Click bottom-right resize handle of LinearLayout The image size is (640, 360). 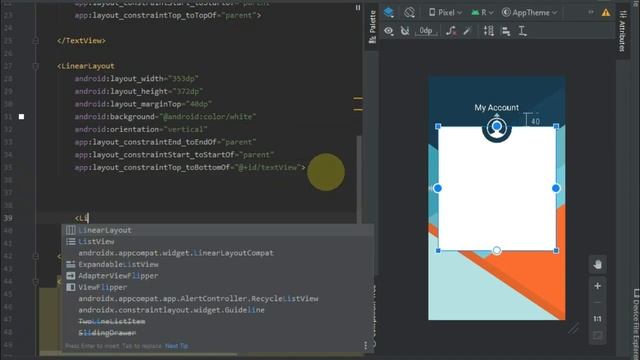click(x=556, y=250)
